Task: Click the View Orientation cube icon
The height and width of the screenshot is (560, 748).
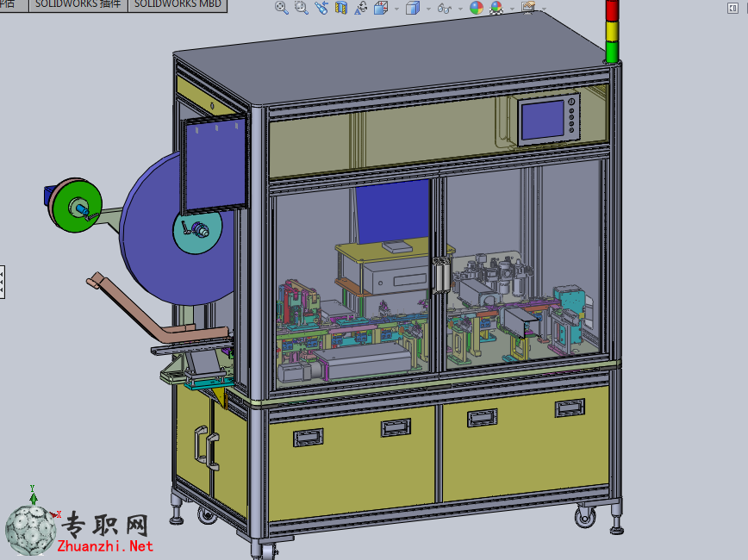Action: (381, 8)
